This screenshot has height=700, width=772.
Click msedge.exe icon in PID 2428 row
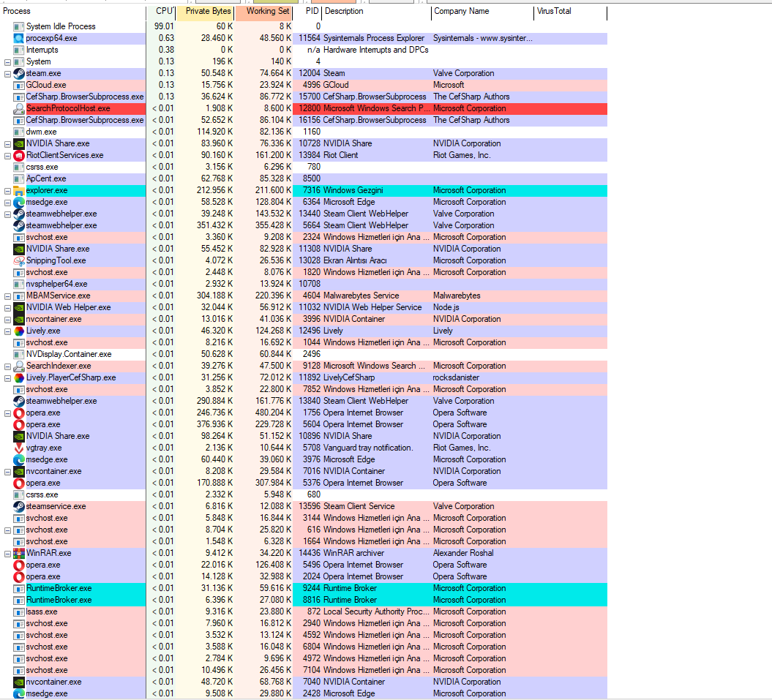pos(19,693)
